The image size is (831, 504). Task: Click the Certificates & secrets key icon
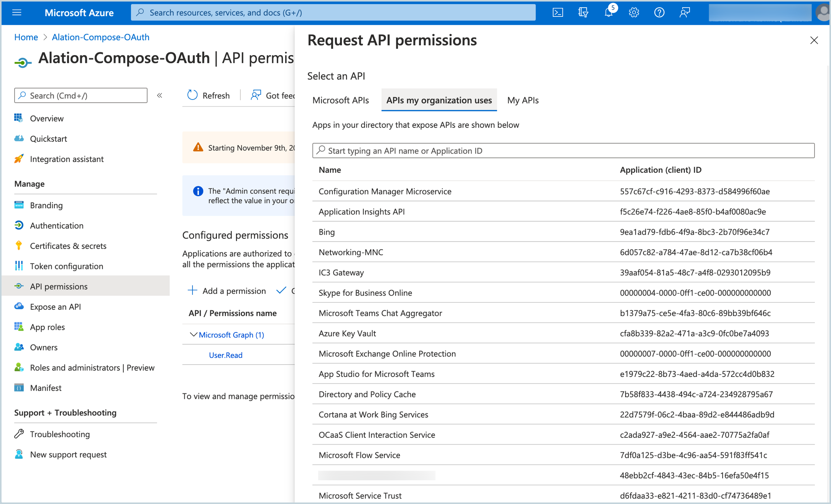coord(18,245)
